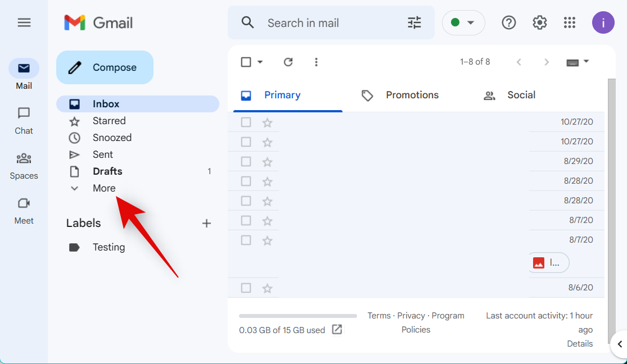The image size is (627, 364).
Task: Click the Gmail logo
Action: click(x=98, y=23)
